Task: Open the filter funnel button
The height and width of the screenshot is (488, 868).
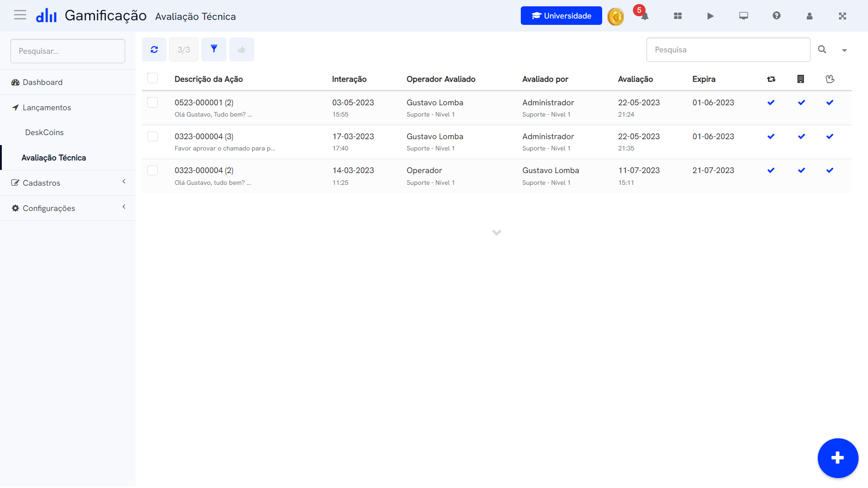Action: point(214,50)
